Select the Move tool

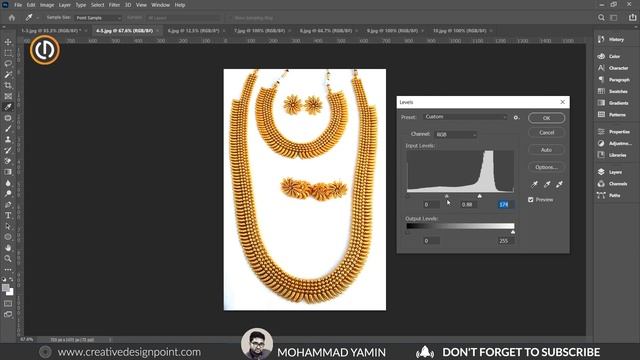[x=8, y=42]
